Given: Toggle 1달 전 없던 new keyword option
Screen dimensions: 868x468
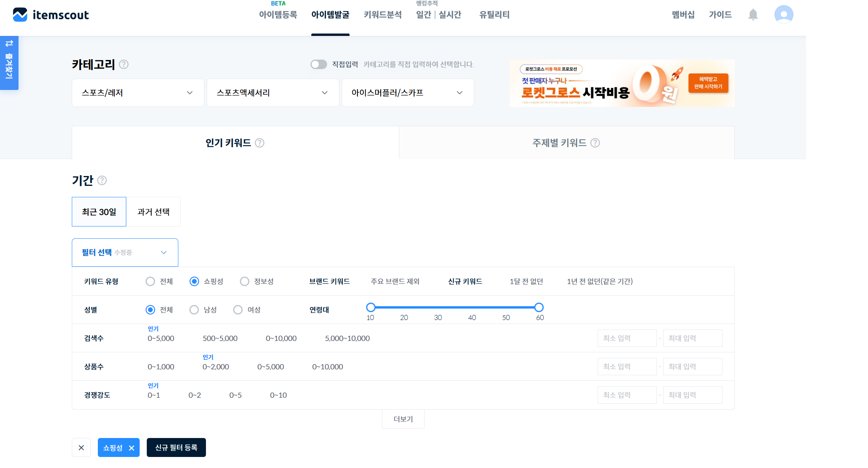Looking at the screenshot, I should click(x=526, y=281).
